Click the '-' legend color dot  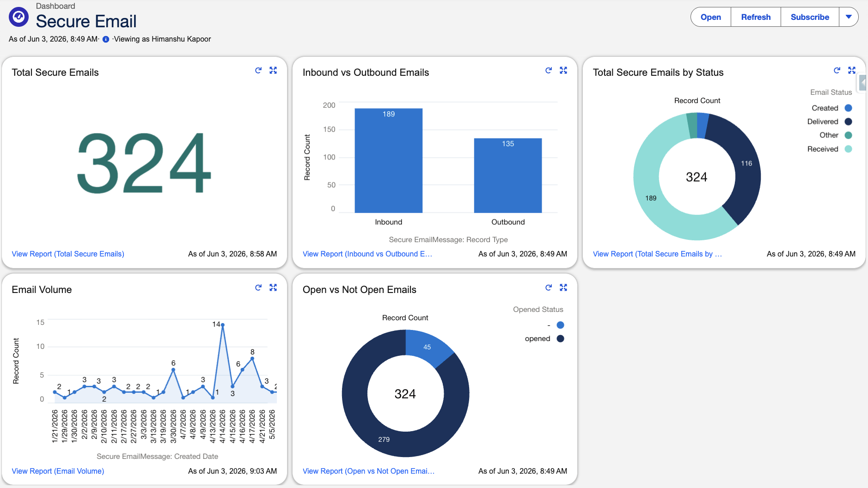560,325
